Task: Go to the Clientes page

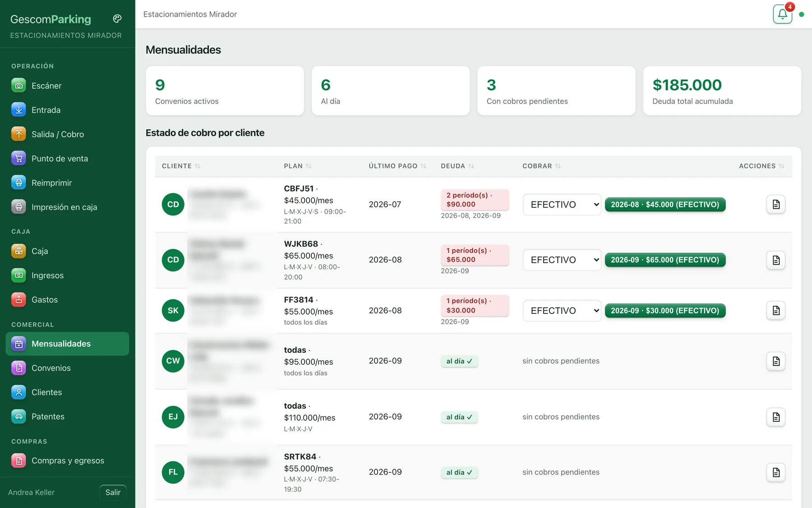Action: tap(67, 392)
